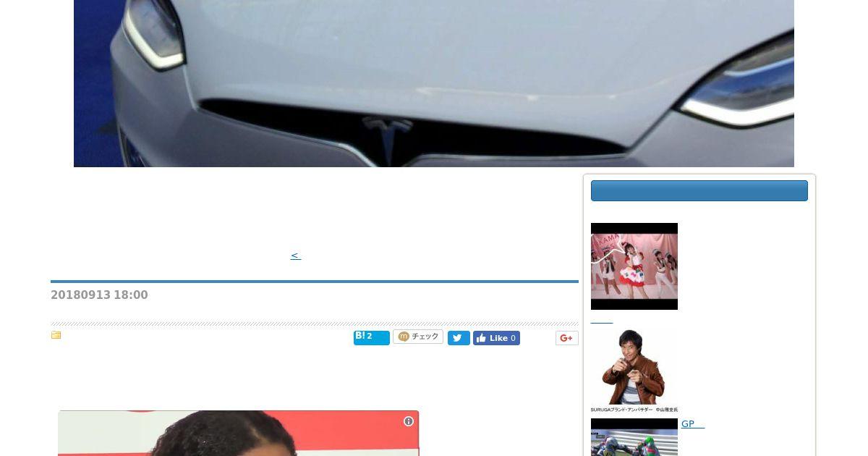Click the blue sidebar header bar
The image size is (868, 456).
(x=699, y=190)
